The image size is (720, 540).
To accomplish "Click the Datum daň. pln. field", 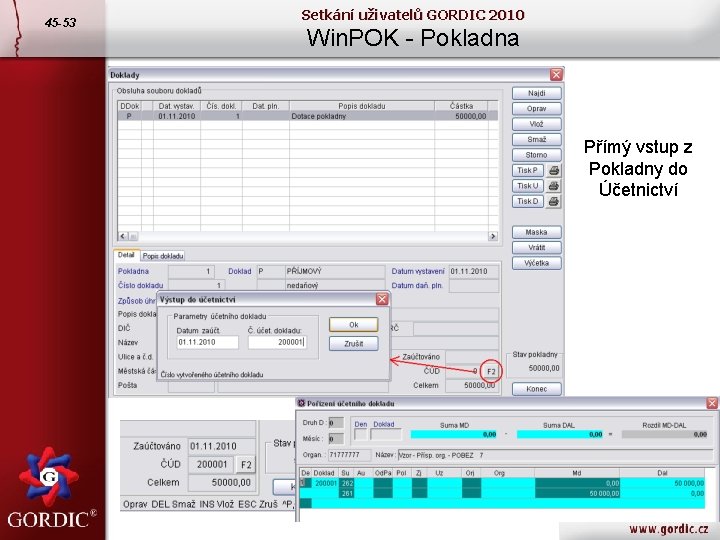I will (x=474, y=286).
